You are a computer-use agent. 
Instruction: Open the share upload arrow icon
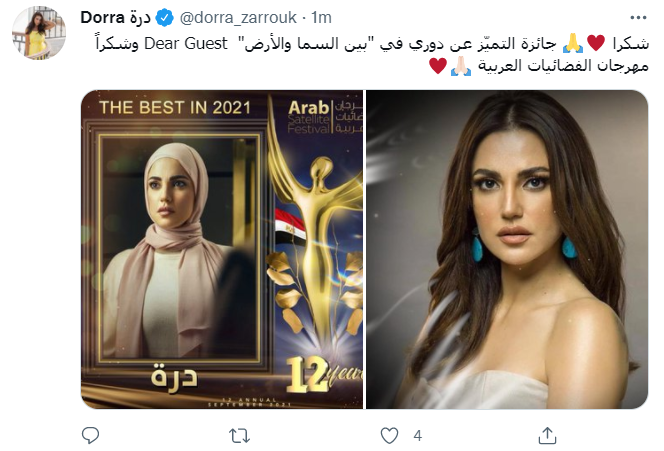(547, 435)
